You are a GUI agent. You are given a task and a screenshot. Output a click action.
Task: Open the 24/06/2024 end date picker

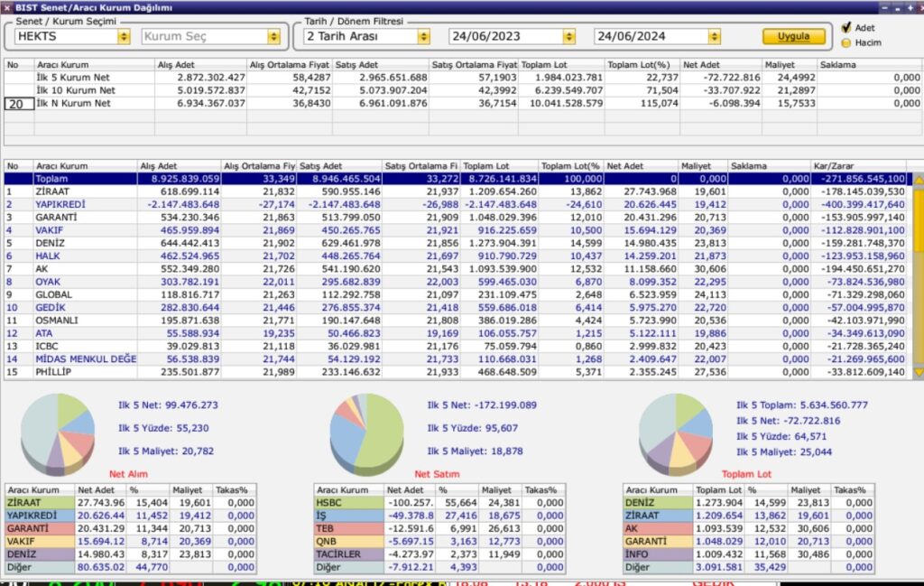coord(715,36)
